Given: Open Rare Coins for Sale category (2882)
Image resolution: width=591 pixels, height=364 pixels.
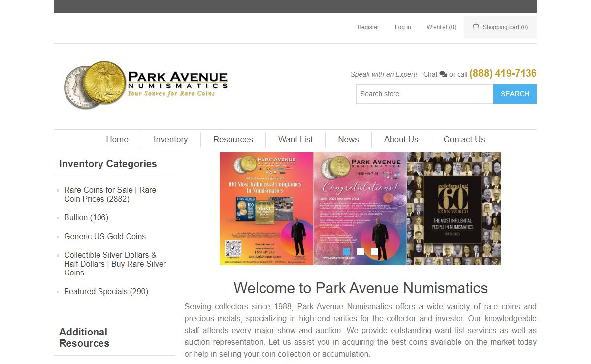Looking at the screenshot, I should coord(110,194).
